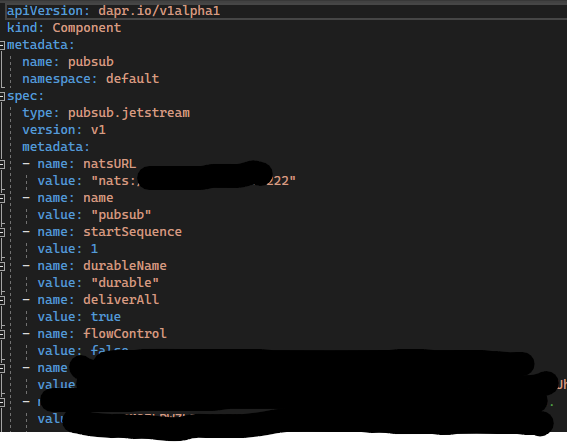Click the flowControl name value
Screen dimensions: 567x442
click(125, 334)
